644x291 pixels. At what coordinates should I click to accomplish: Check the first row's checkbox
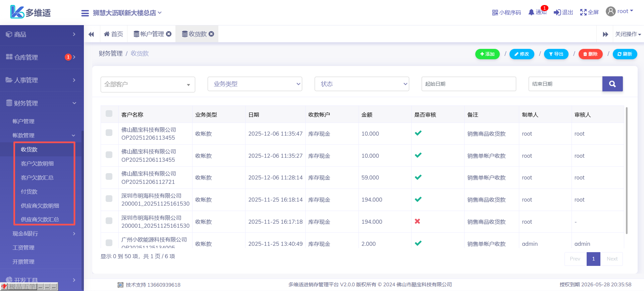click(x=109, y=133)
